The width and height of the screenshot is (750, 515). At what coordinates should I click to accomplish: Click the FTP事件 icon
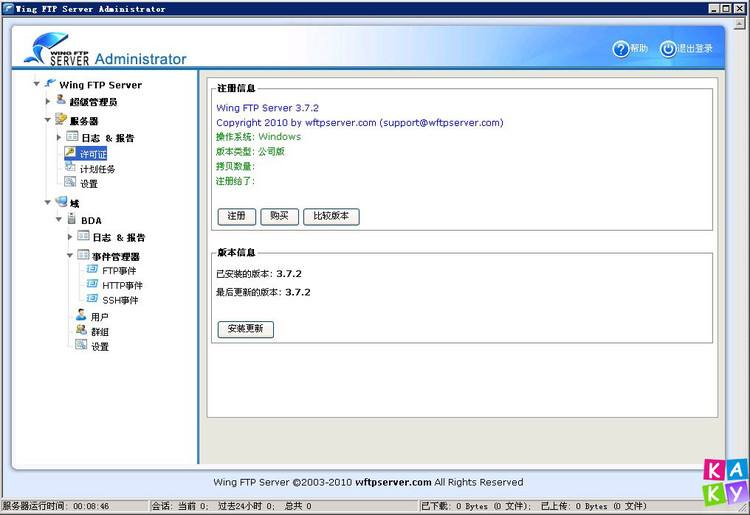pos(92,270)
